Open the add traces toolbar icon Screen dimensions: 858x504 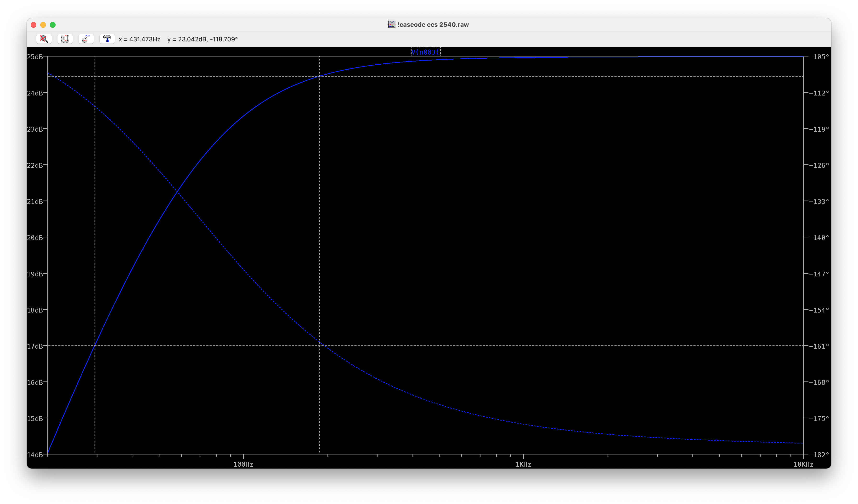(86, 39)
